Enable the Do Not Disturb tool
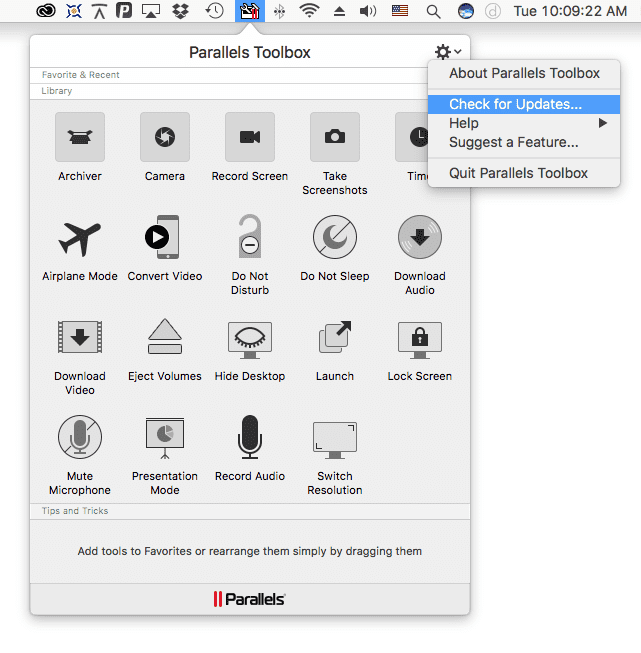 [250, 236]
